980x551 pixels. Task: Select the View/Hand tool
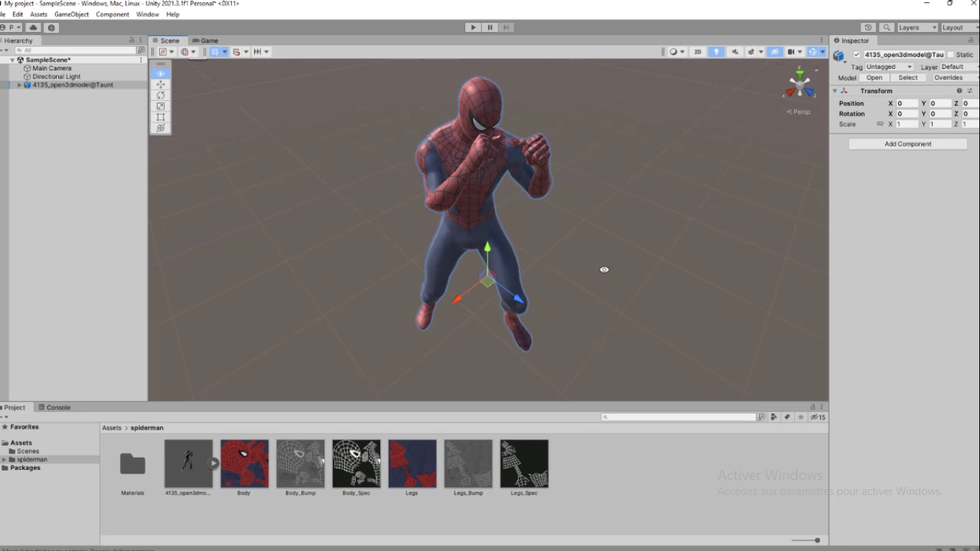161,73
